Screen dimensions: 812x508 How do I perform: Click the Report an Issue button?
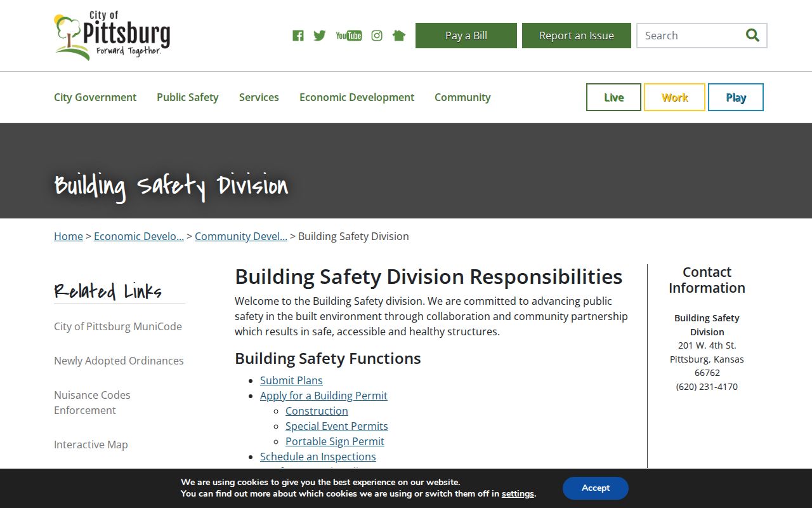coord(577,36)
